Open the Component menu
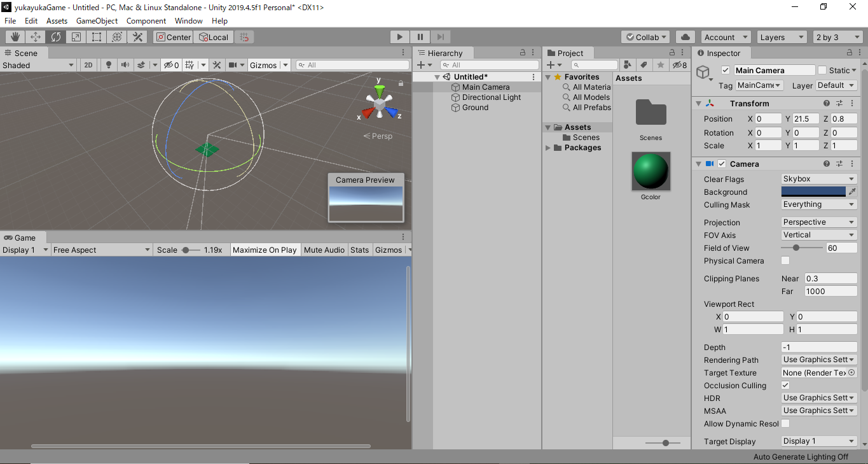Viewport: 868px width, 464px height. pos(146,21)
